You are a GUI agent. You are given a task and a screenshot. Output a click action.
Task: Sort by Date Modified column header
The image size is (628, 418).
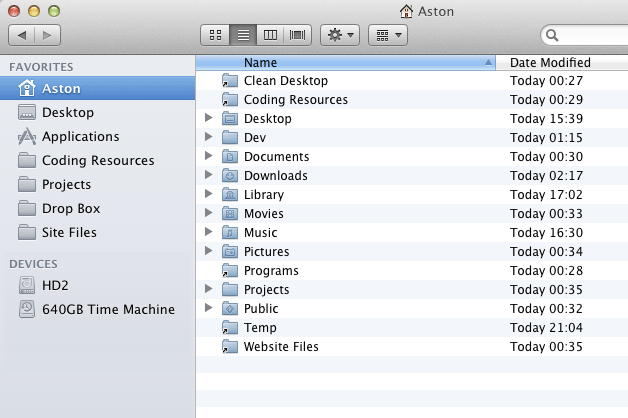tap(550, 62)
